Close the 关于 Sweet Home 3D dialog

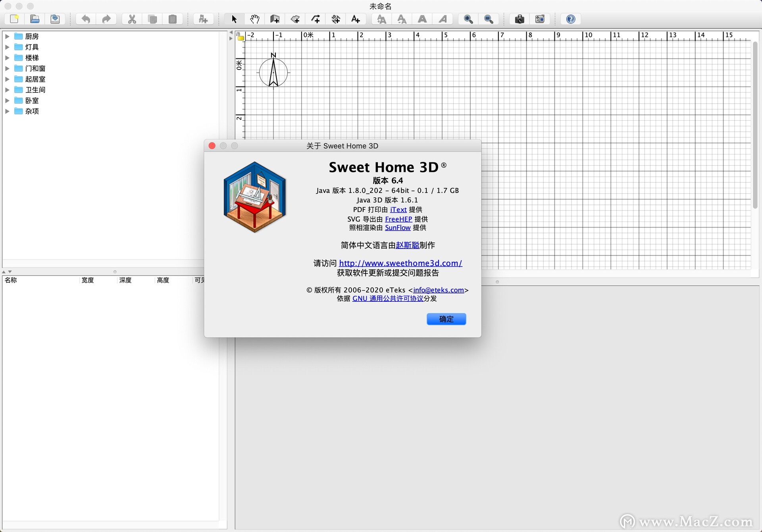pyautogui.click(x=212, y=146)
